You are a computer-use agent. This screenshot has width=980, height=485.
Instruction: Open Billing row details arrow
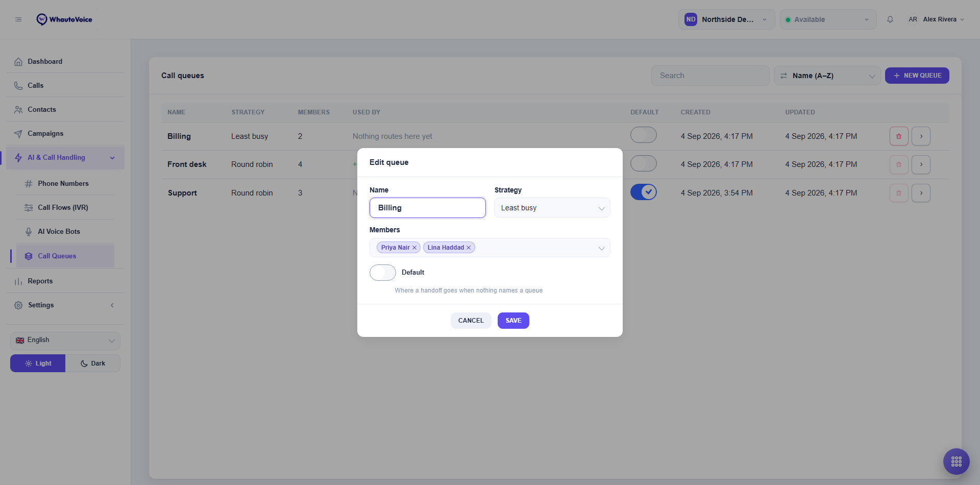pyautogui.click(x=921, y=136)
